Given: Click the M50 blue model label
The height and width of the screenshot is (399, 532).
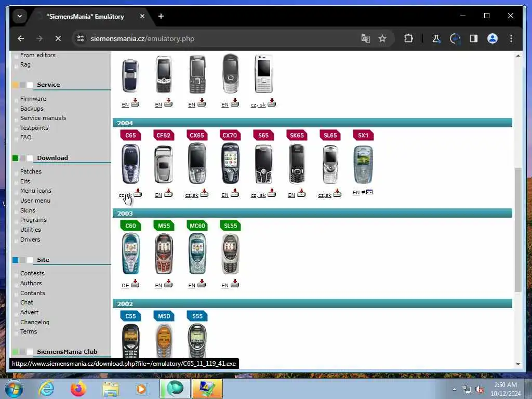Looking at the screenshot, I should 164,316.
